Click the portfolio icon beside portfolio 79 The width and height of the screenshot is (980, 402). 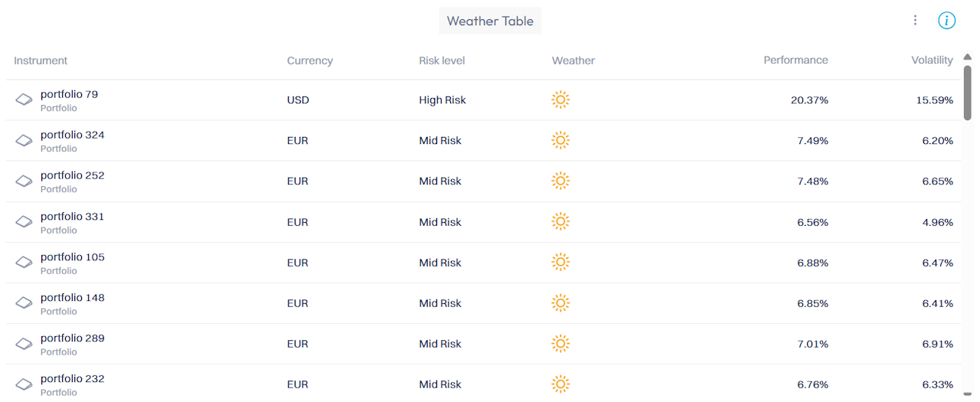click(24, 100)
